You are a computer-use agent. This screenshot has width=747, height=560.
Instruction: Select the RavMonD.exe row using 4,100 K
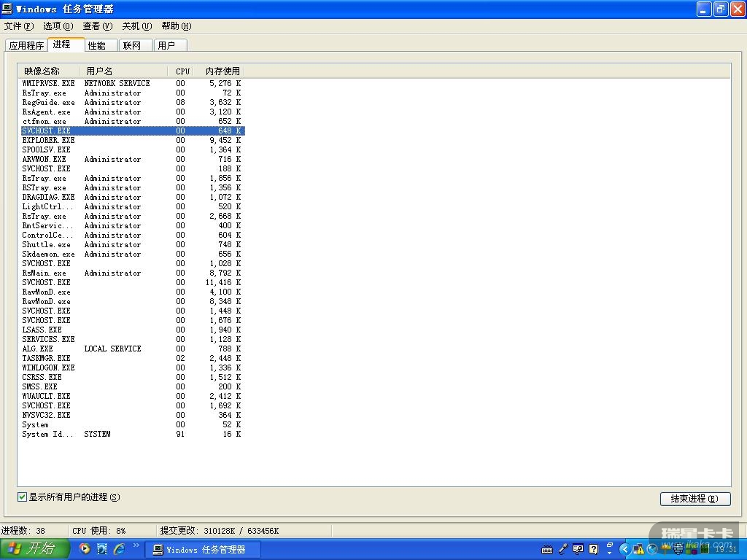[x=133, y=292]
